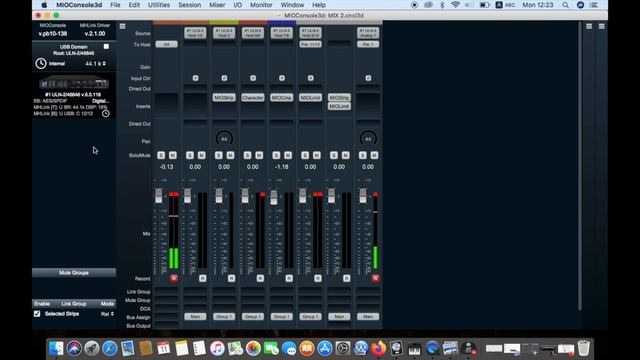
Task: Open the I/O menu
Action: pyautogui.click(x=238, y=5)
